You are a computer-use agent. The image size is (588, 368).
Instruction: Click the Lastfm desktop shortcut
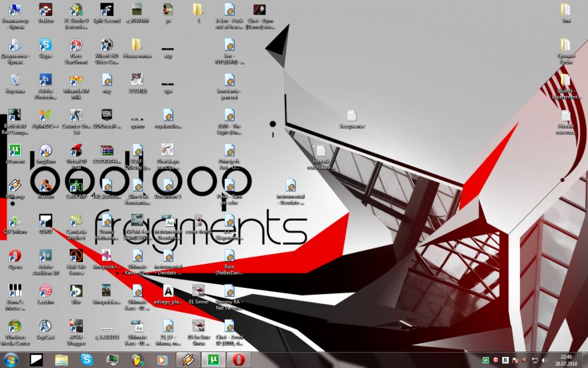[x=46, y=294]
